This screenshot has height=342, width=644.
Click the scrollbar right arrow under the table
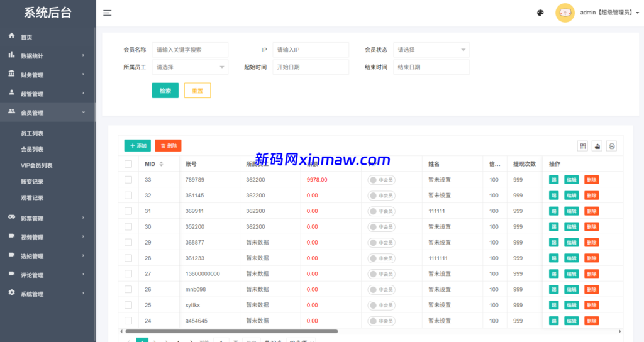coord(619,331)
